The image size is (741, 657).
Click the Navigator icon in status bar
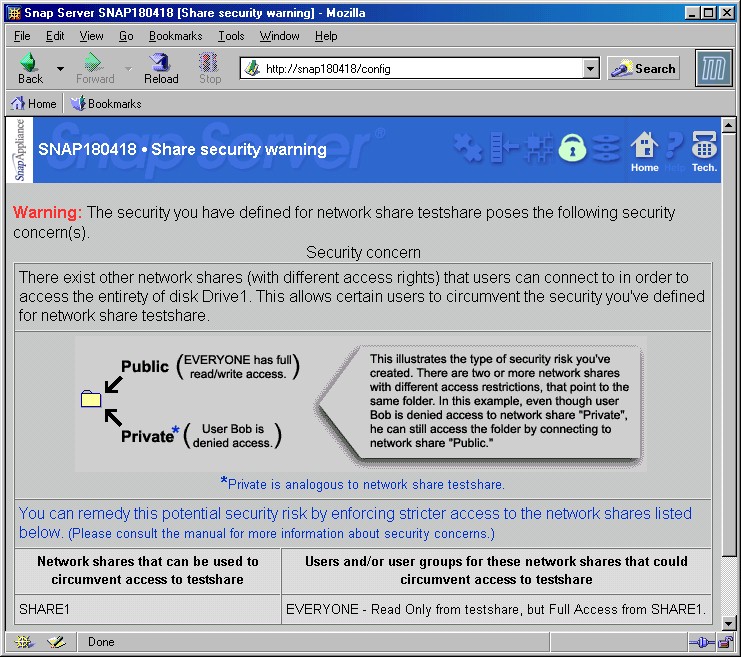click(23, 642)
